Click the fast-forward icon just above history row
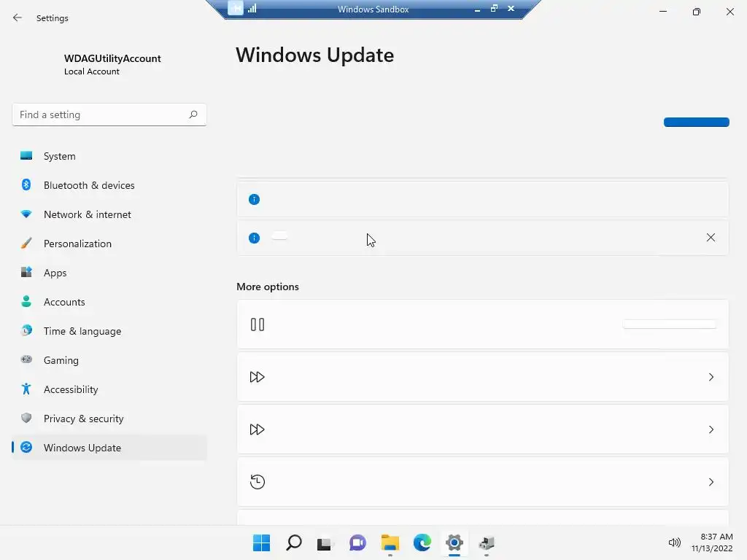747x560 pixels. pos(258,429)
